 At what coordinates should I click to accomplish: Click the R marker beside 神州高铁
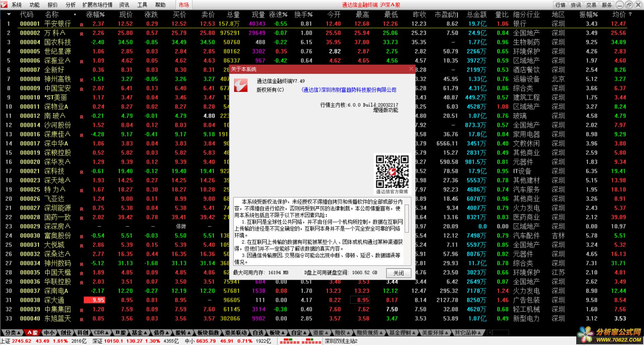[82, 80]
